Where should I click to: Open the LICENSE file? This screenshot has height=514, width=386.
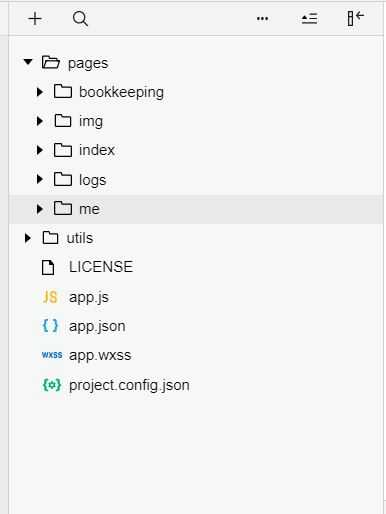click(x=101, y=267)
